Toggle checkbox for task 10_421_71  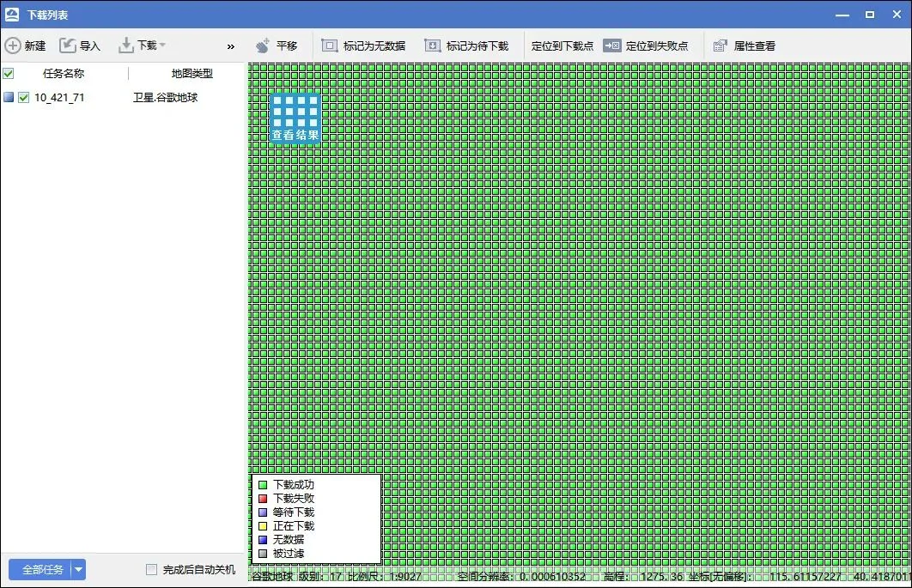23,97
